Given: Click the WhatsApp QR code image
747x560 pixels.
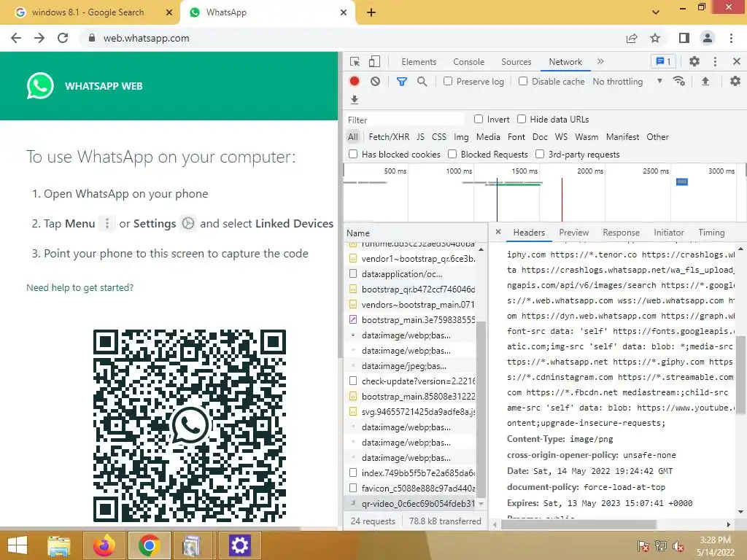Looking at the screenshot, I should tap(190, 426).
